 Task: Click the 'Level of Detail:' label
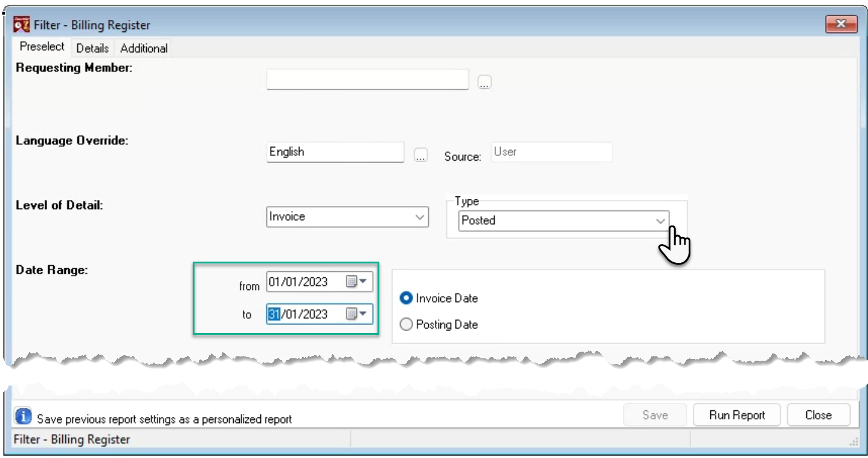(x=59, y=205)
